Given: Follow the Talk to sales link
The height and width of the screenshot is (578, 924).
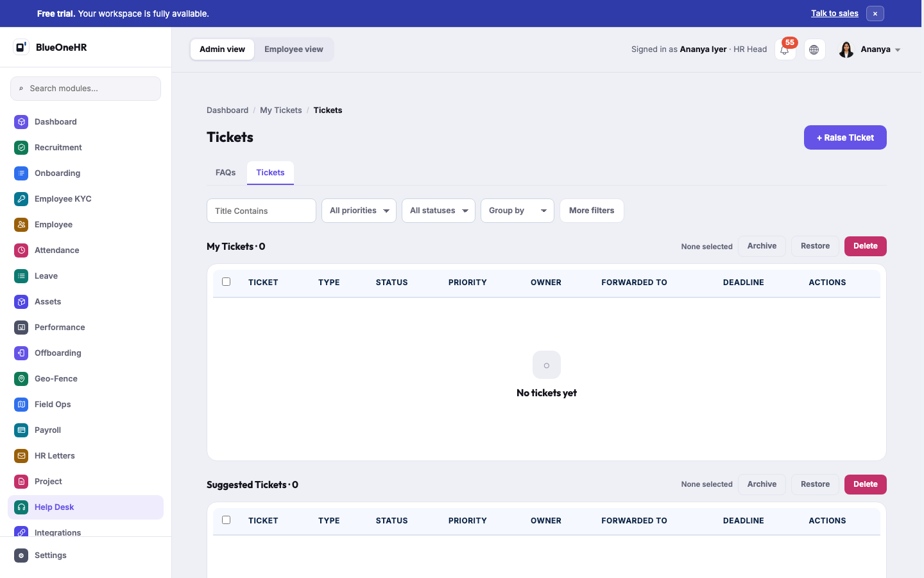Looking at the screenshot, I should tap(835, 13).
